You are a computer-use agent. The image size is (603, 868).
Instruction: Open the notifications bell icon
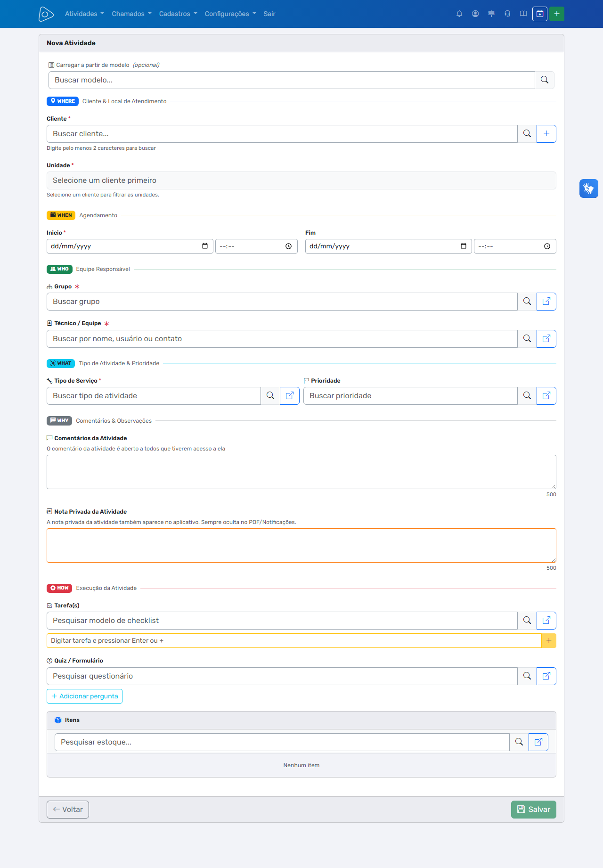pos(459,14)
